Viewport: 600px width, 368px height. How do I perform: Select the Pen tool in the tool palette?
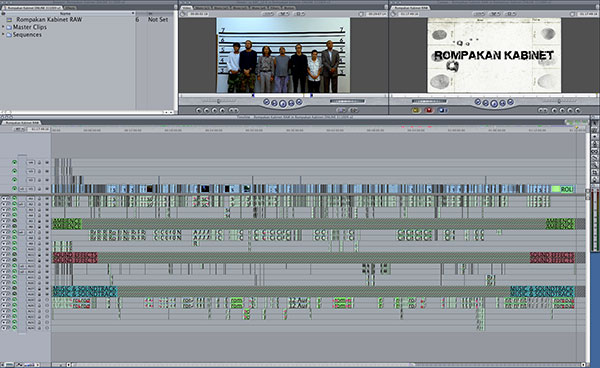click(x=595, y=179)
